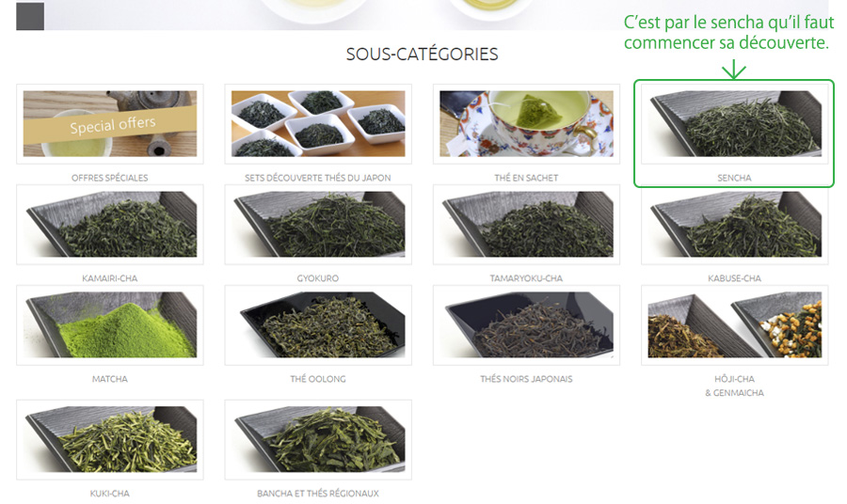Open the GYOKURO text link
847x504 pixels.
point(318,278)
